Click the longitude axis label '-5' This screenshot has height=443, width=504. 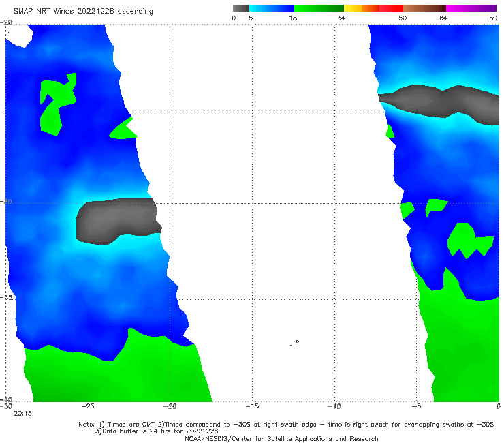pos(416,406)
